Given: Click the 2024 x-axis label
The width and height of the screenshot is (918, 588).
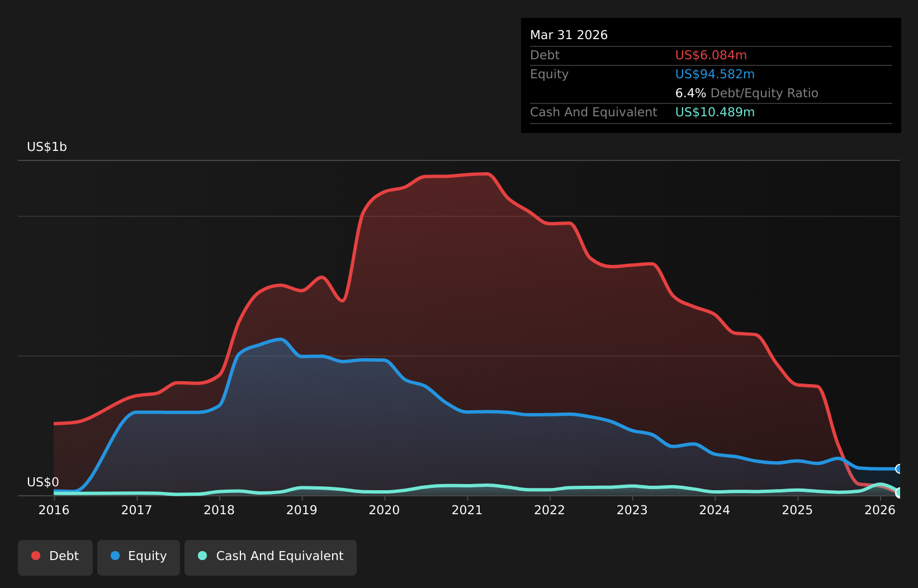Looking at the screenshot, I should click(714, 510).
